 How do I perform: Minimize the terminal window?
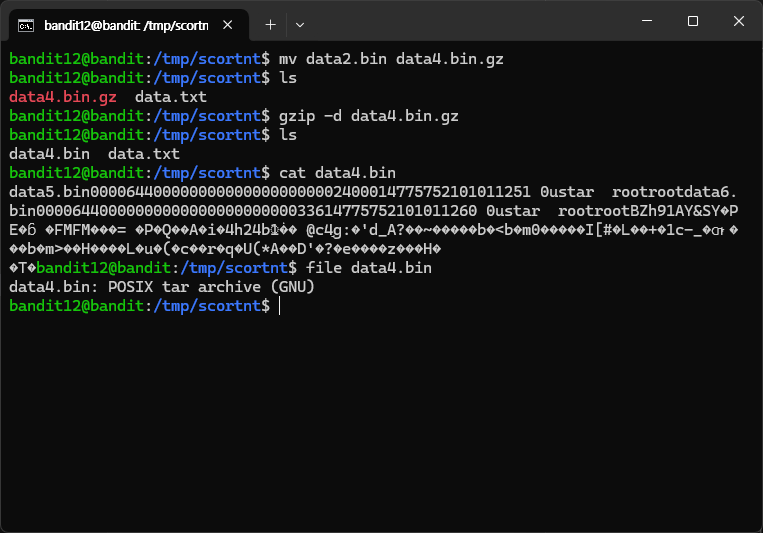(647, 21)
